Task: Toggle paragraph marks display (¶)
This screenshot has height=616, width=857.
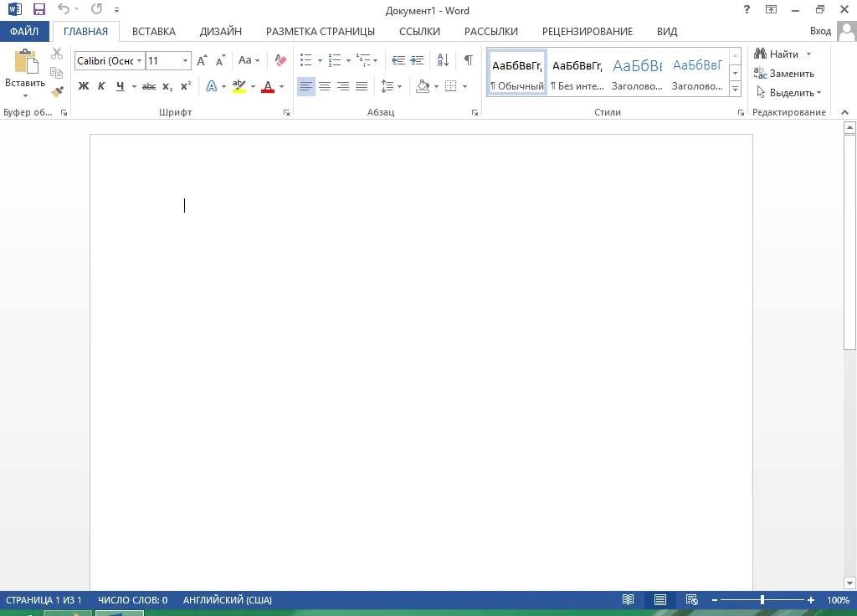Action: (469, 60)
